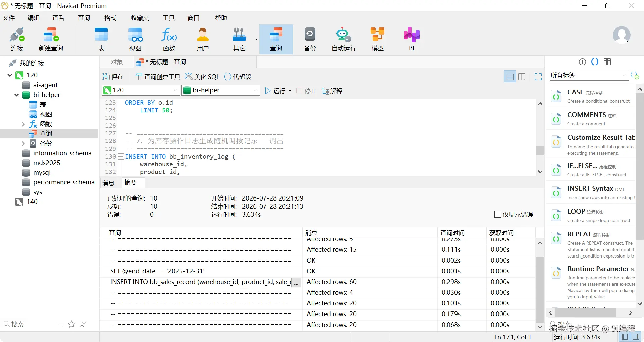The height and width of the screenshot is (342, 644).
Task: Collapse the bi-helper database node
Action: point(16,95)
